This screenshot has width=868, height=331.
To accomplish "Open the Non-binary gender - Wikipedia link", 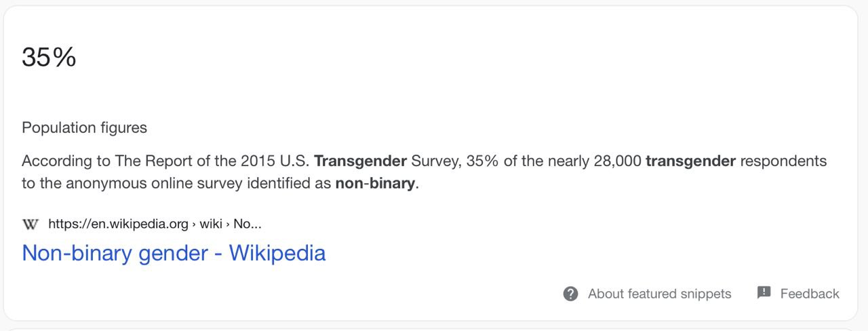I will click(174, 253).
